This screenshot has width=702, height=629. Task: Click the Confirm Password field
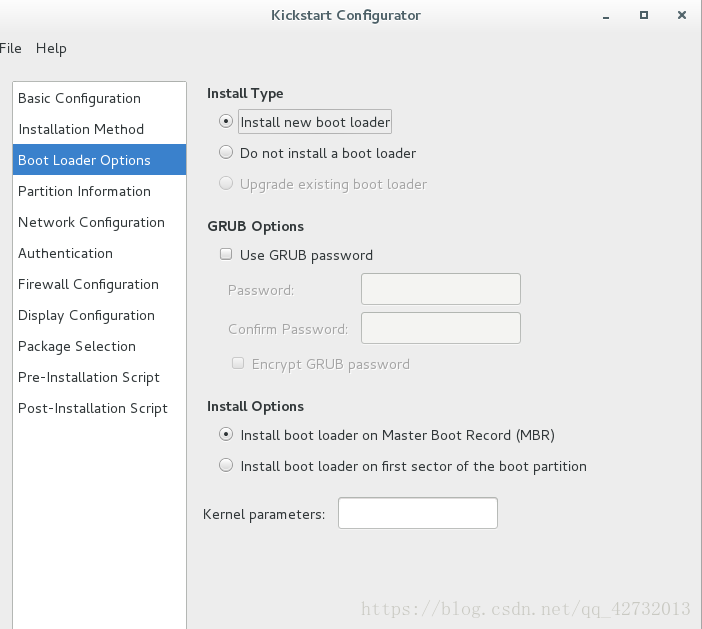[441, 328]
